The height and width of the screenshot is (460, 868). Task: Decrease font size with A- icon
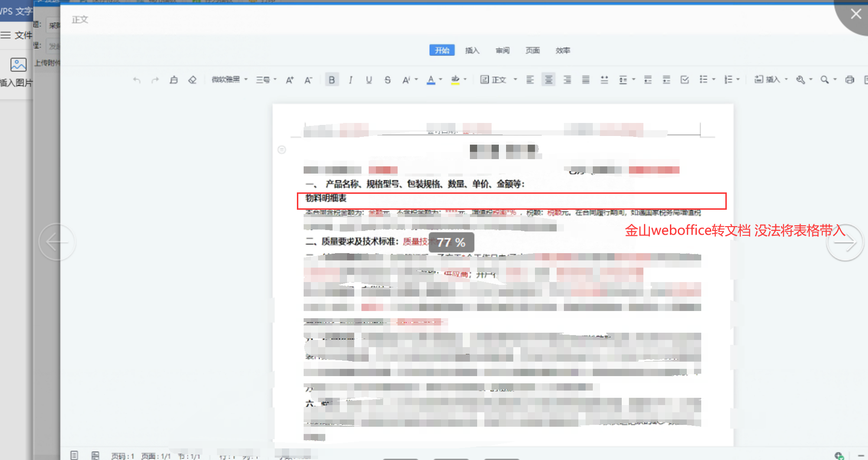308,80
